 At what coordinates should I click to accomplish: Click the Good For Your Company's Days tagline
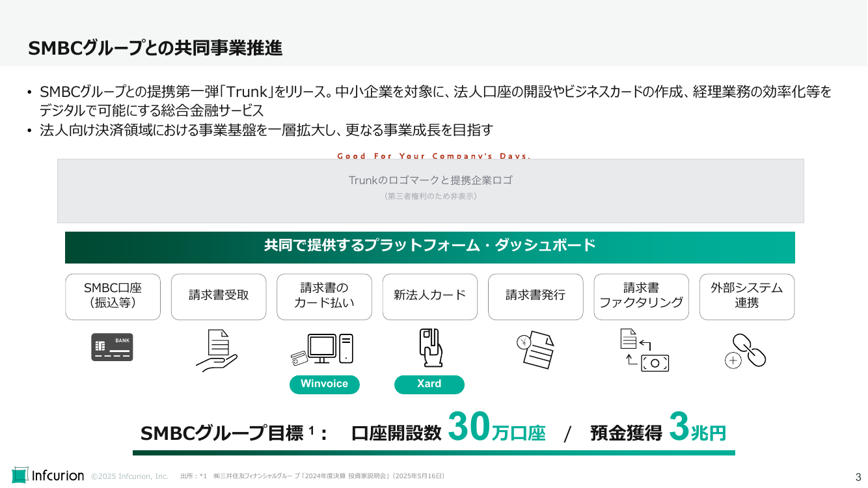coord(434,156)
